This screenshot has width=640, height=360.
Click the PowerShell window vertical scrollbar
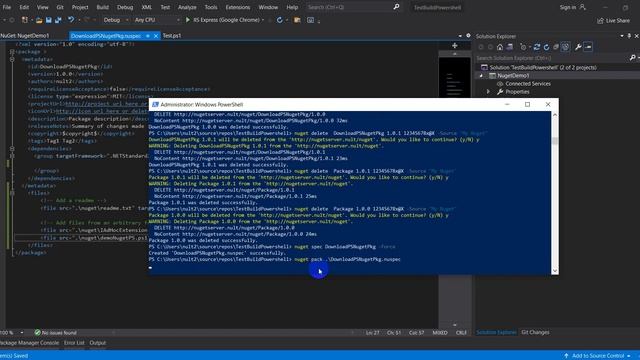tap(554, 193)
